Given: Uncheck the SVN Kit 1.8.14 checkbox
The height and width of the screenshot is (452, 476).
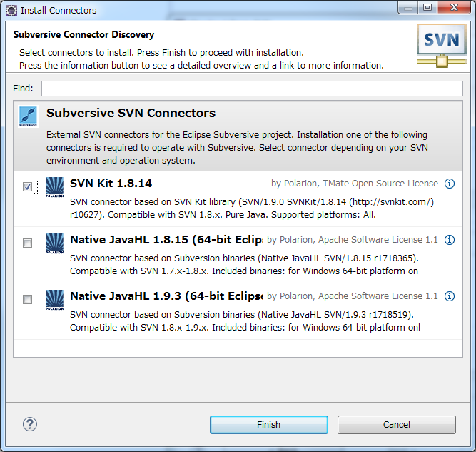Looking at the screenshot, I should click(x=27, y=186).
